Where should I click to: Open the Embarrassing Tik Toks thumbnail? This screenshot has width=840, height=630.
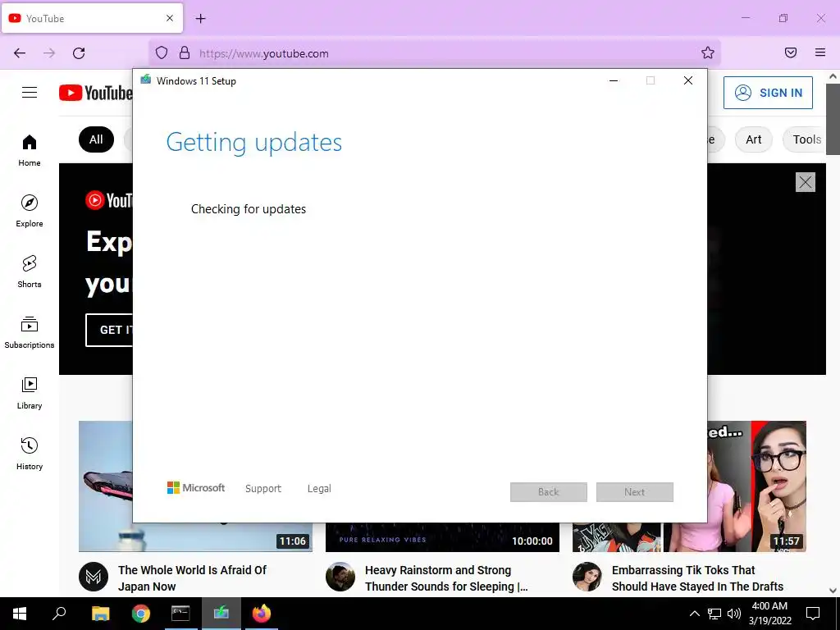point(756,486)
